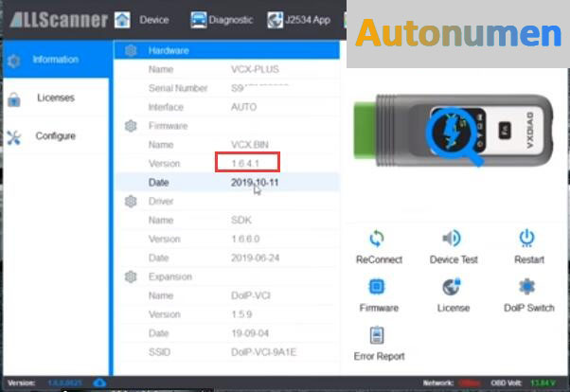Open the Device menu item

(154, 20)
